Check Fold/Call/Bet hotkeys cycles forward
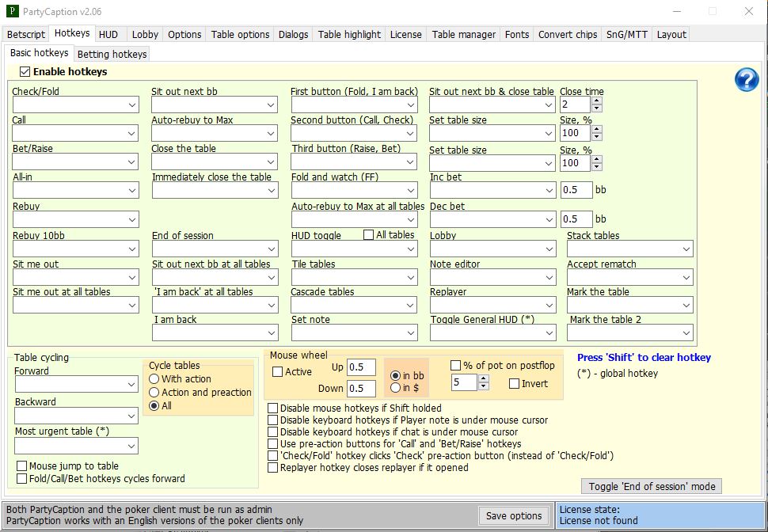This screenshot has height=532, width=768. point(21,479)
